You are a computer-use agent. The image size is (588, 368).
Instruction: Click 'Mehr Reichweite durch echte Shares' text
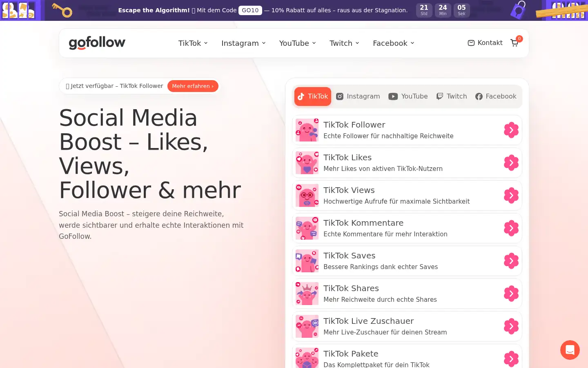point(380,299)
